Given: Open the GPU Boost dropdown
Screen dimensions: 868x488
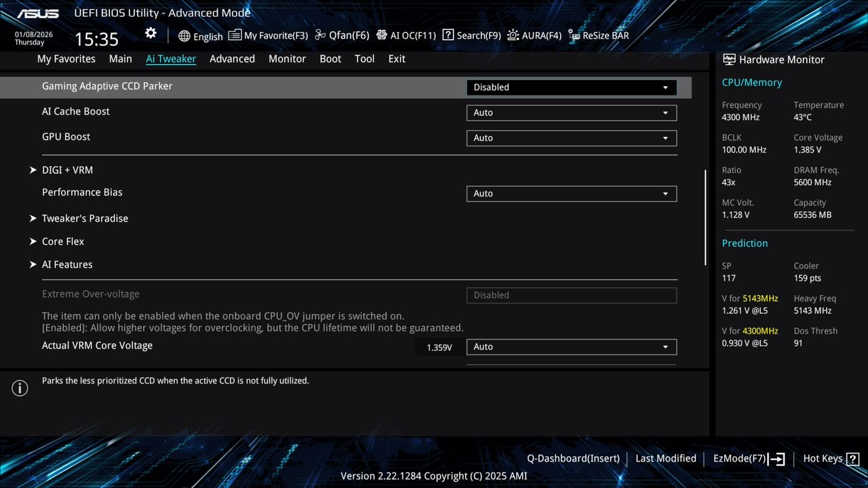Looking at the screenshot, I should [x=570, y=138].
